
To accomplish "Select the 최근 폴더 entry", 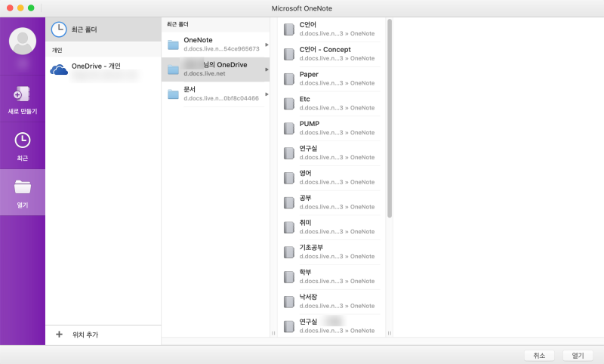I will tap(103, 29).
